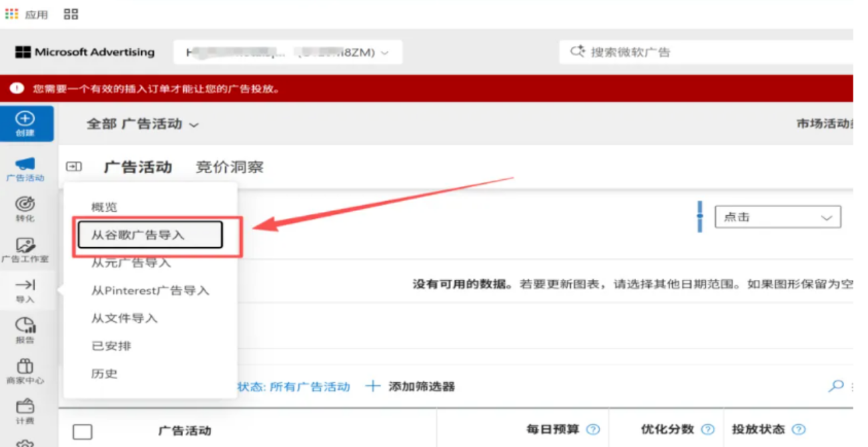868x447 pixels.
Task: Click help icon beside 优化分数
Action: coord(708,430)
